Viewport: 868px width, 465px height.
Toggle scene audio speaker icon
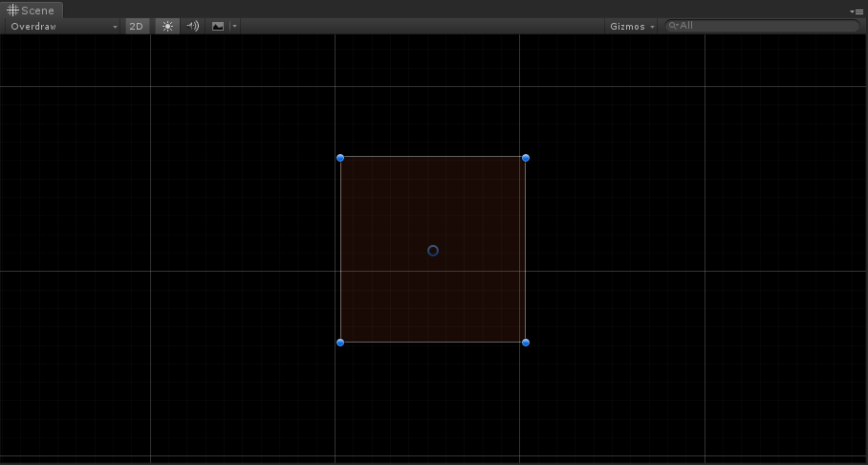[x=193, y=26]
